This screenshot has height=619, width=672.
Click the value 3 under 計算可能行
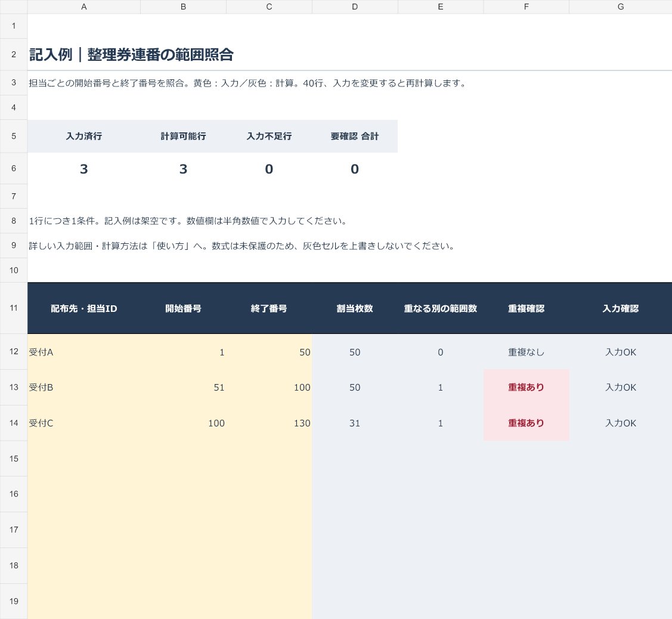coord(184,169)
